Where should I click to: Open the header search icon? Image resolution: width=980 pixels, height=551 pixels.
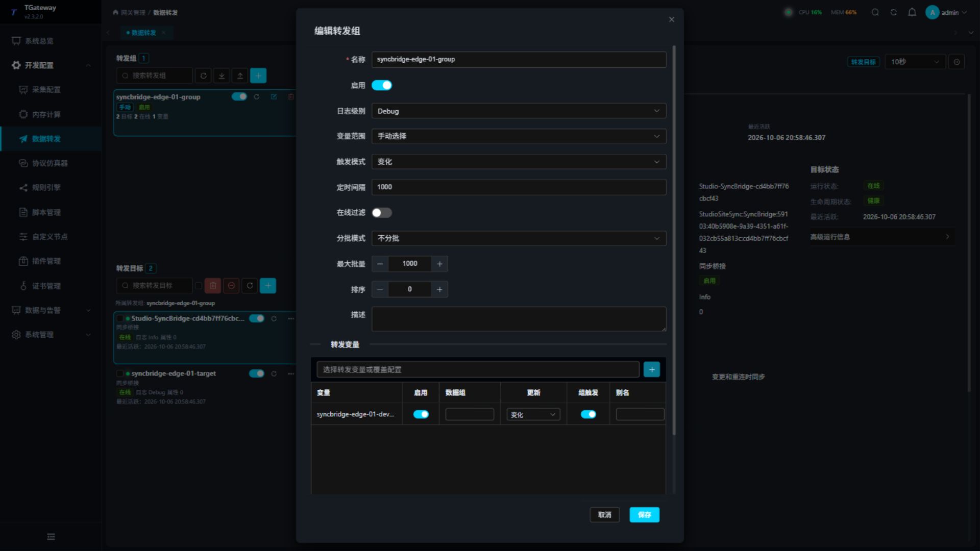pyautogui.click(x=875, y=12)
